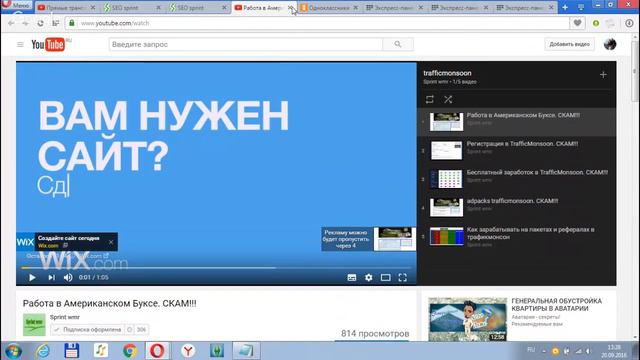The image size is (640, 360).
Task: Open the account avatar menu
Action: click(610, 44)
